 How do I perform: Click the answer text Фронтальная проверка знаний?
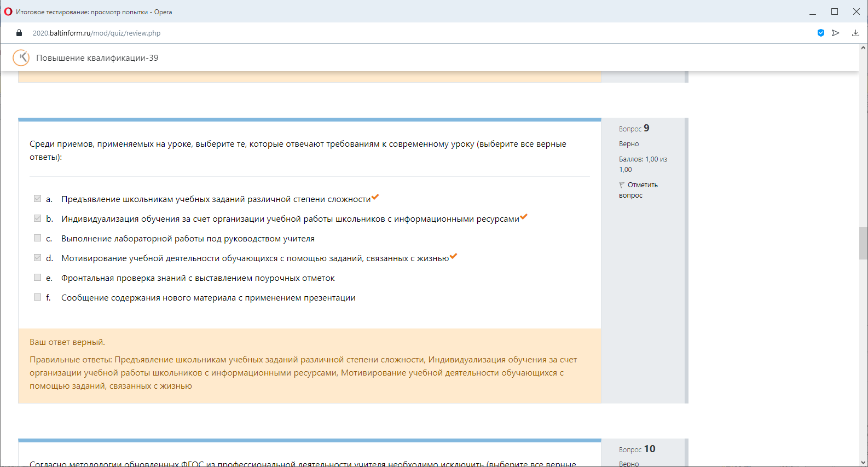click(198, 278)
